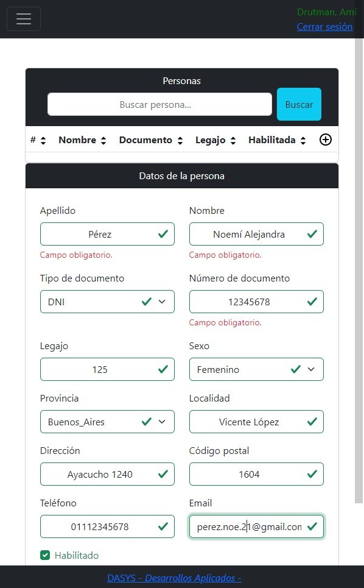
Task: Open DASYS - Desarrollos Aplicados footer link
Action: click(174, 578)
